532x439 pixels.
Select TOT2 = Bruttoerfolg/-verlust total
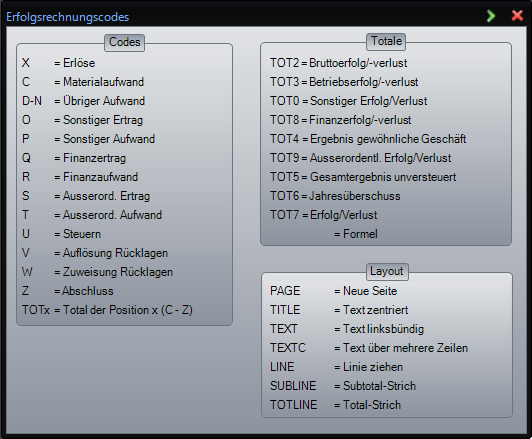339,63
